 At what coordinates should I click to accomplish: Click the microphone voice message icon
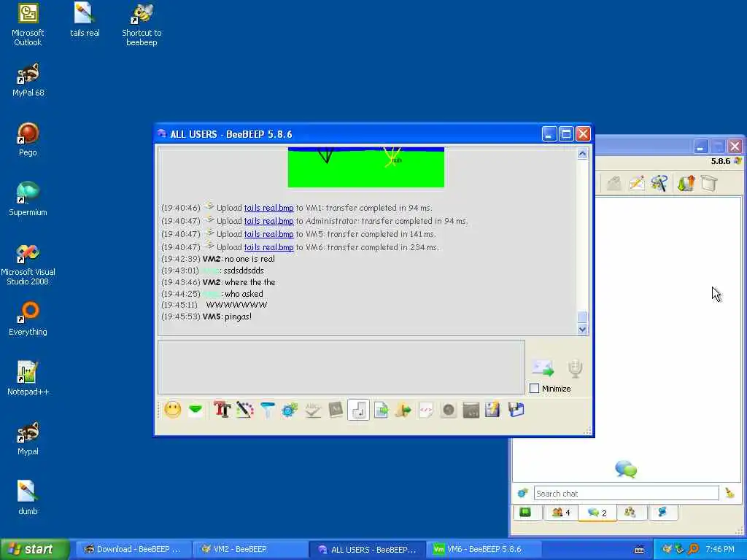(576, 368)
